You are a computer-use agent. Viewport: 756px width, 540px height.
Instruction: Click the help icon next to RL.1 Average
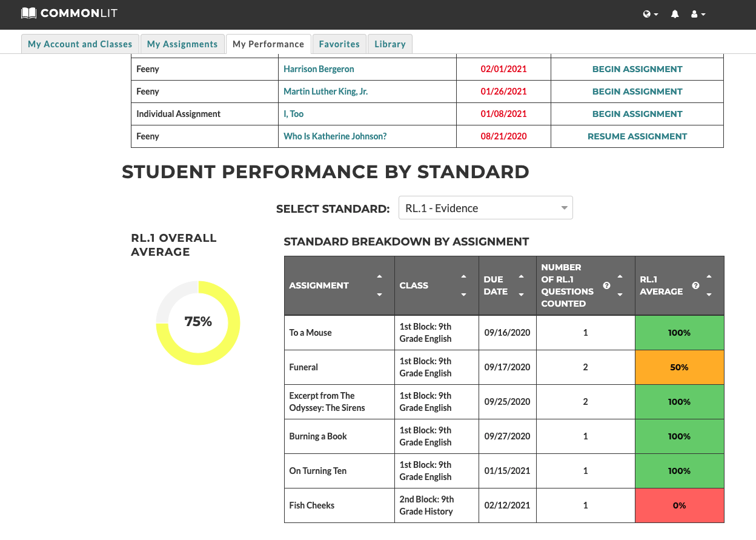coord(695,285)
